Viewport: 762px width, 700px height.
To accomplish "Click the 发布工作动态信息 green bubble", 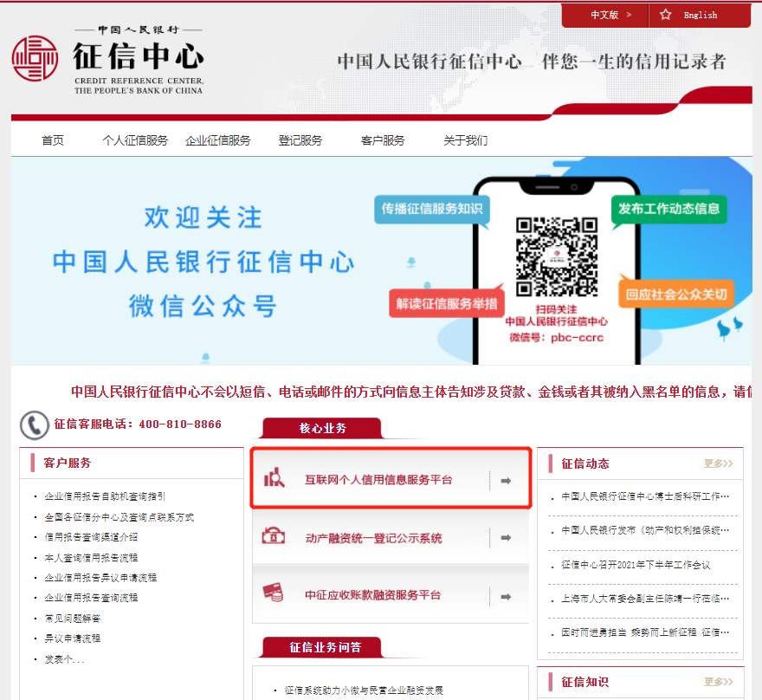I will click(669, 209).
